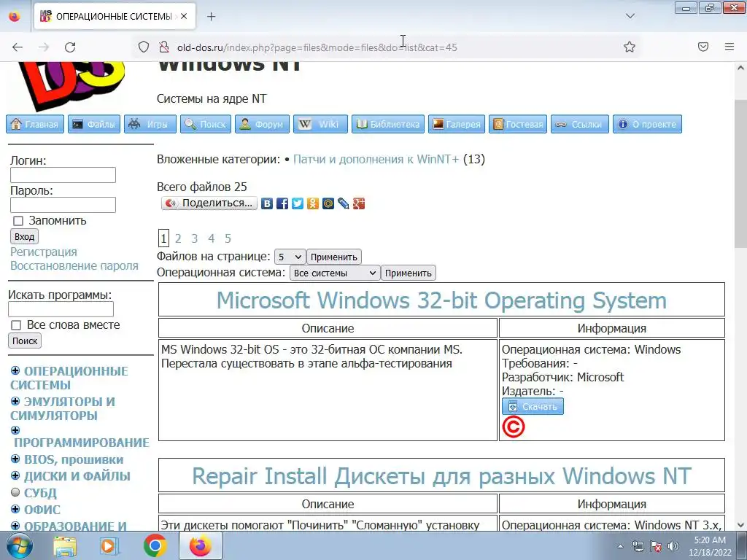Close the ОПЕРАЦИОННЫЕ СИСТЕМЫ tab
The image size is (747, 560).
tap(184, 17)
